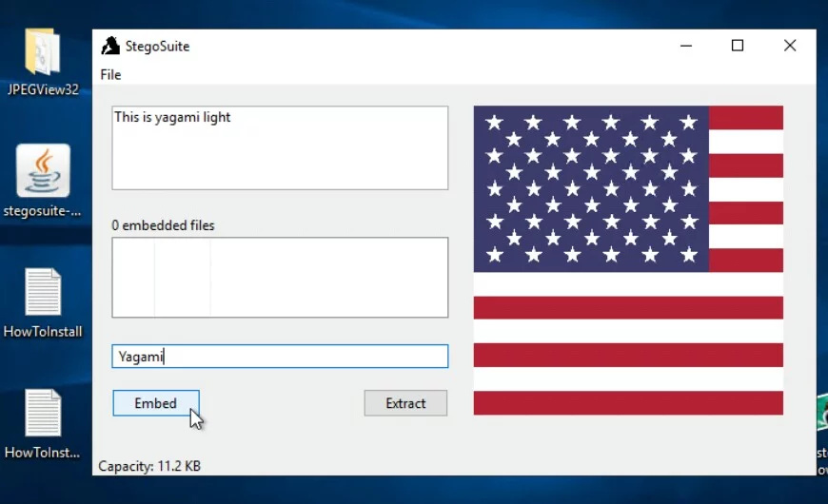
Task: Open the File menu
Action: [110, 75]
